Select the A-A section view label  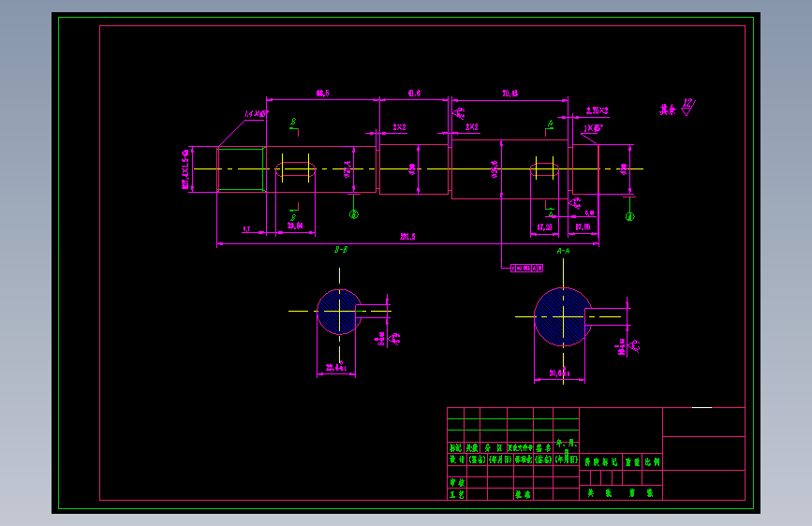[563, 251]
